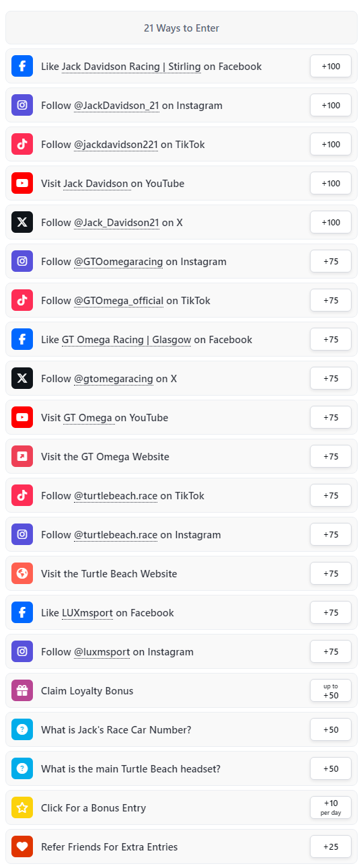Click +75 button for @GTOomegaracing on Instagram
363x868 pixels.
point(331,262)
